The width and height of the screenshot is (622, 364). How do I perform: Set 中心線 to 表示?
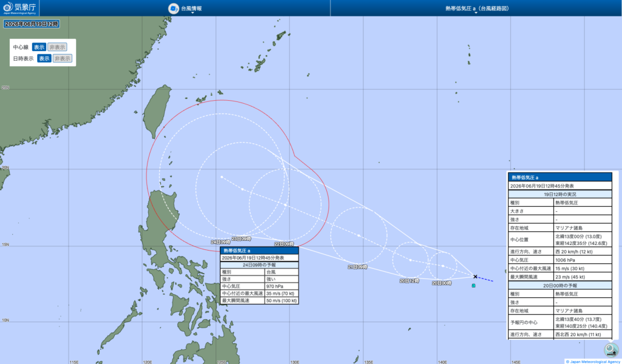pos(39,47)
